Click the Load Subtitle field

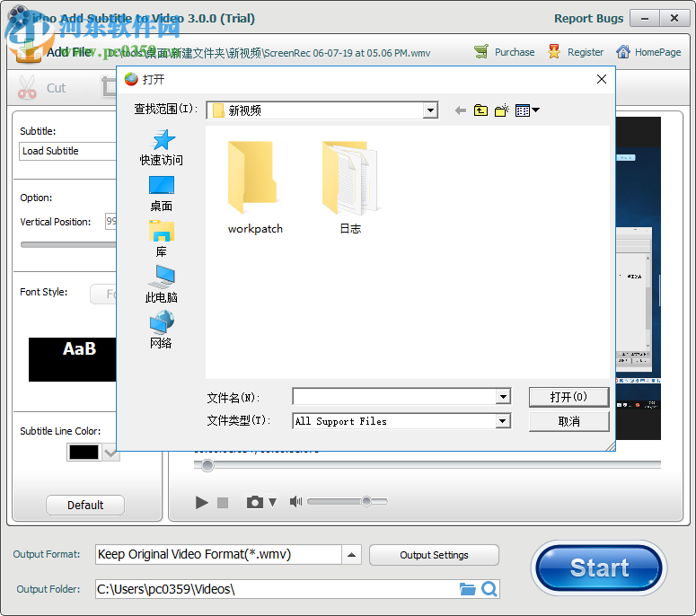pos(67,151)
